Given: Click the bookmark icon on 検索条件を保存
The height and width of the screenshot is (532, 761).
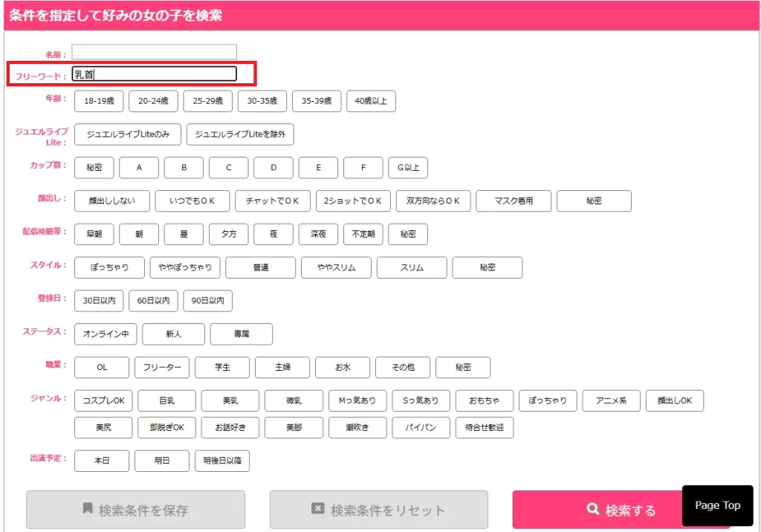Looking at the screenshot, I should click(88, 509).
